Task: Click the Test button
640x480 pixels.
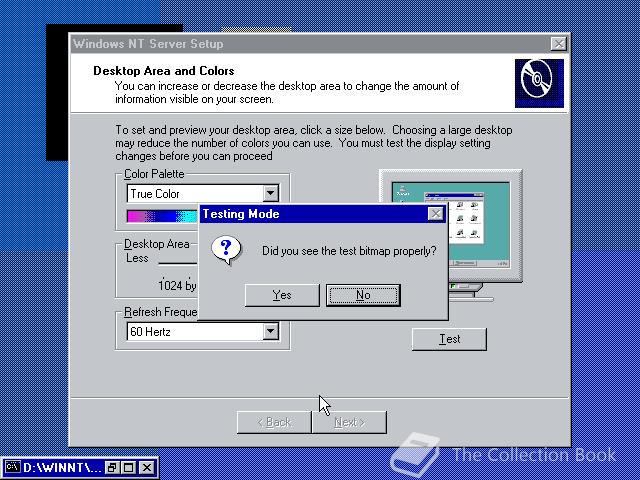Action: 449,339
